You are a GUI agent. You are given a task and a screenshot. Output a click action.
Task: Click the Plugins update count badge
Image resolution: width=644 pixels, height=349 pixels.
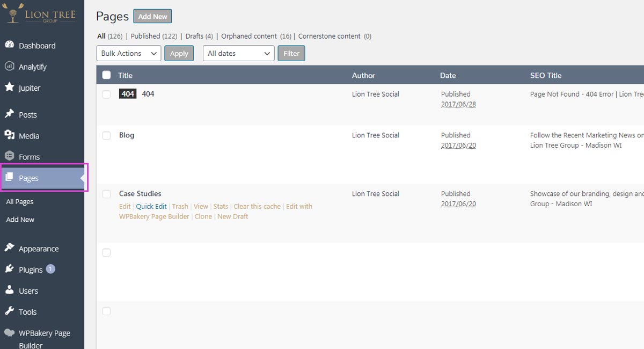click(50, 269)
